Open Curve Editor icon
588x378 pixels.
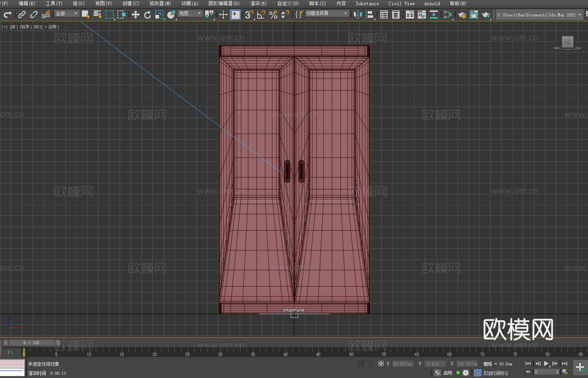tap(422, 14)
